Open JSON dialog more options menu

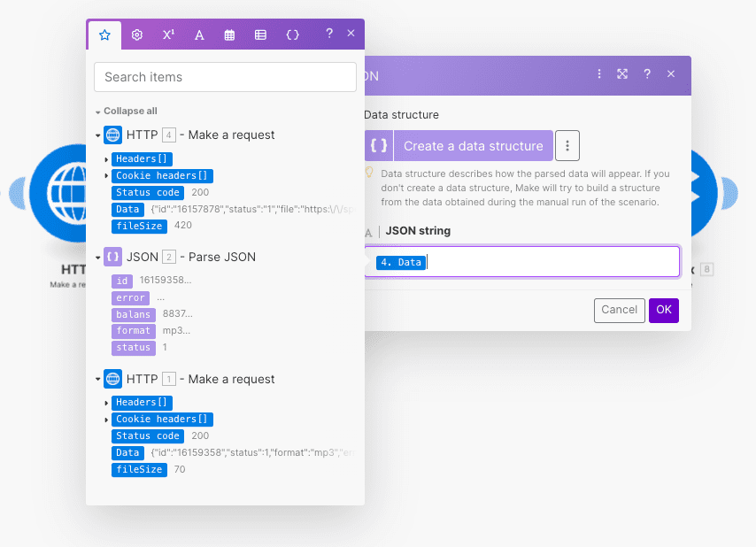pos(599,73)
